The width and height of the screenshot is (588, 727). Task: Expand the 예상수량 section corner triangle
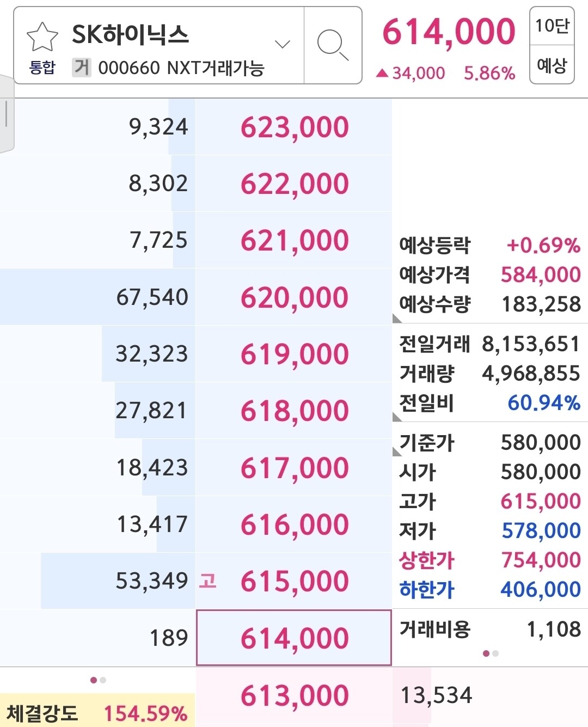(397, 318)
